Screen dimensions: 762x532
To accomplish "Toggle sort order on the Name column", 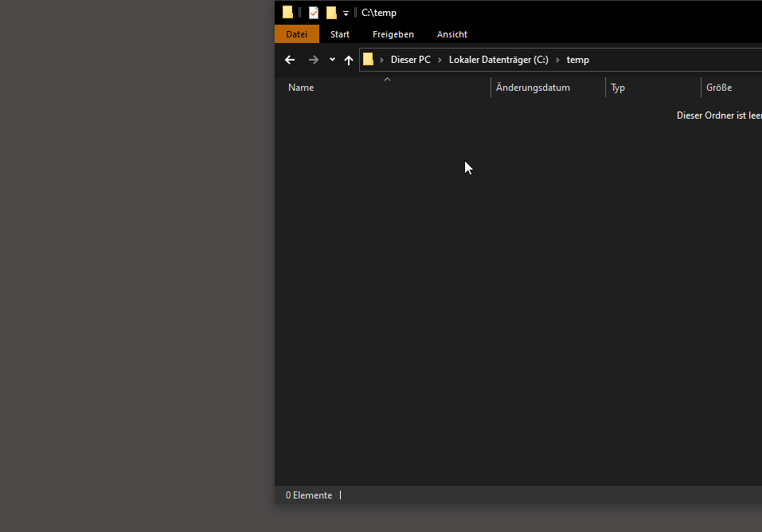I will tap(301, 88).
